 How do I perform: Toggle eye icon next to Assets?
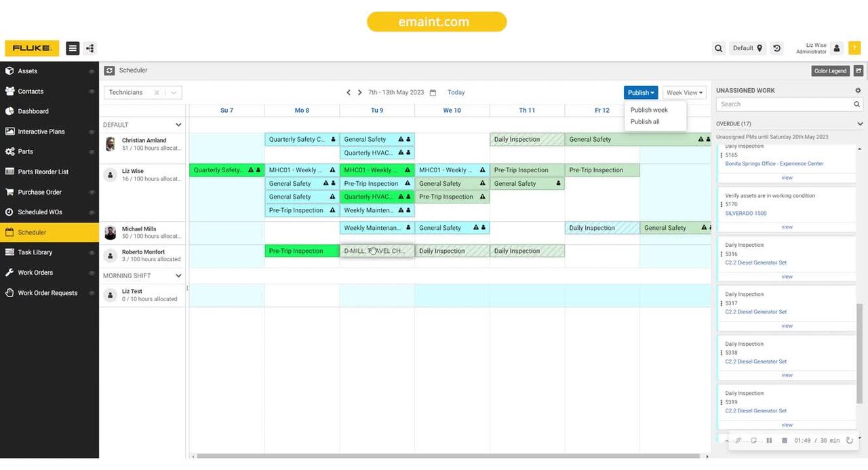pos(92,71)
